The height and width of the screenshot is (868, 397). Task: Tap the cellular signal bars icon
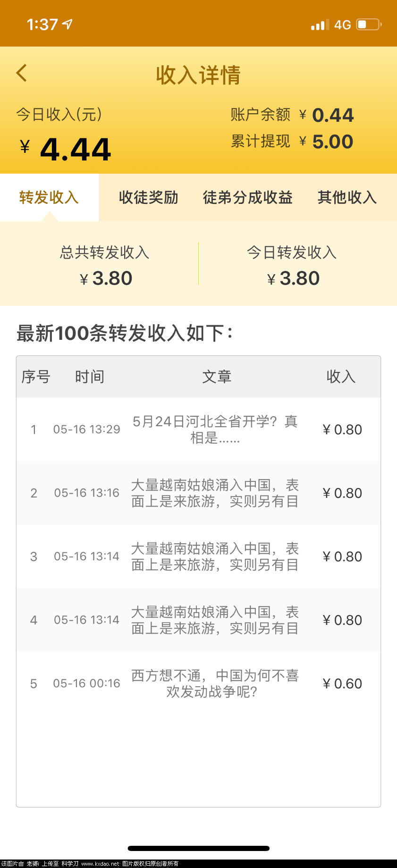320,25
